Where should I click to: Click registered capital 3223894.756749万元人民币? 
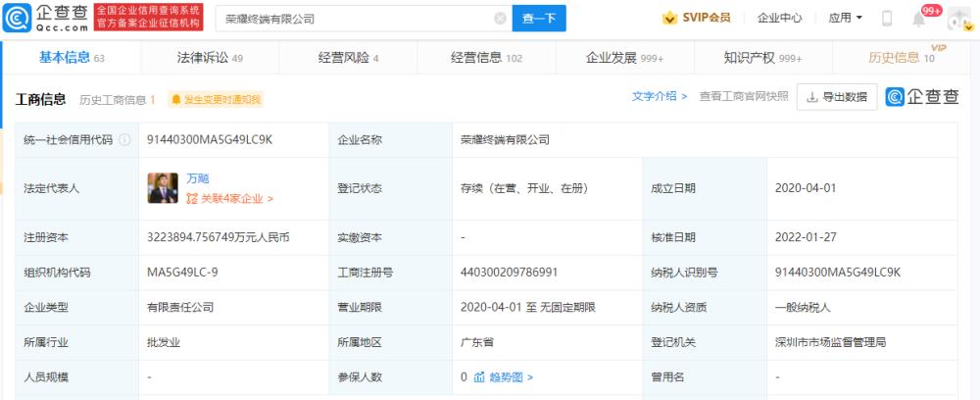pos(219,237)
